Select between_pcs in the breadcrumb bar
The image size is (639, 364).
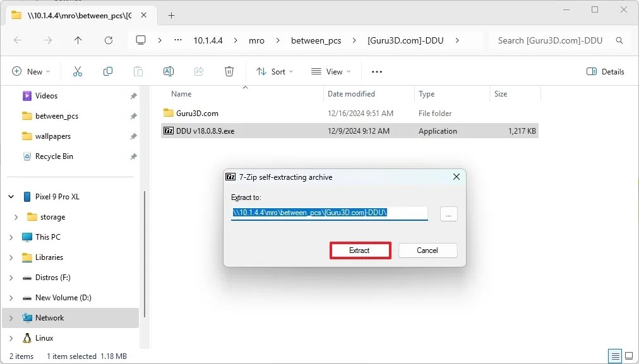click(316, 40)
